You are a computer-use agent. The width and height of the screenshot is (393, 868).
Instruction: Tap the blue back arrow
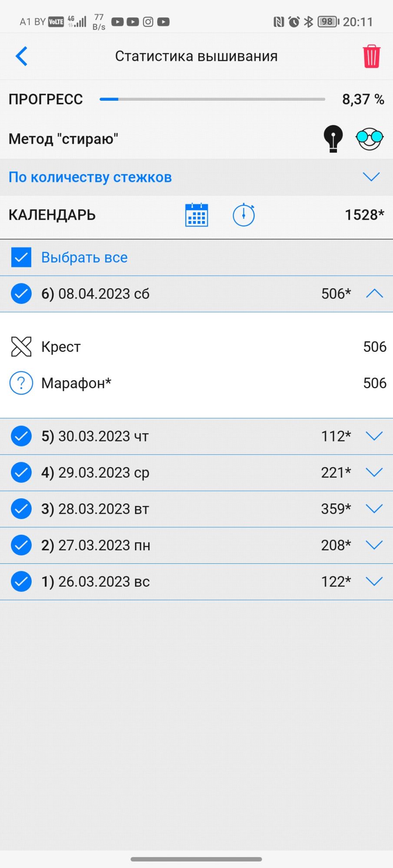(x=22, y=56)
